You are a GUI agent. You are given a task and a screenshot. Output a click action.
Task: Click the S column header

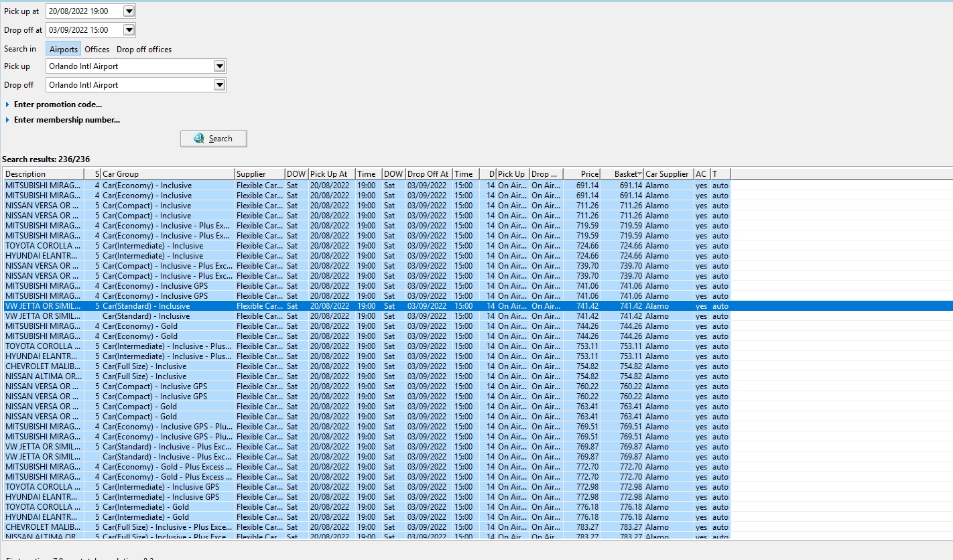(x=93, y=174)
